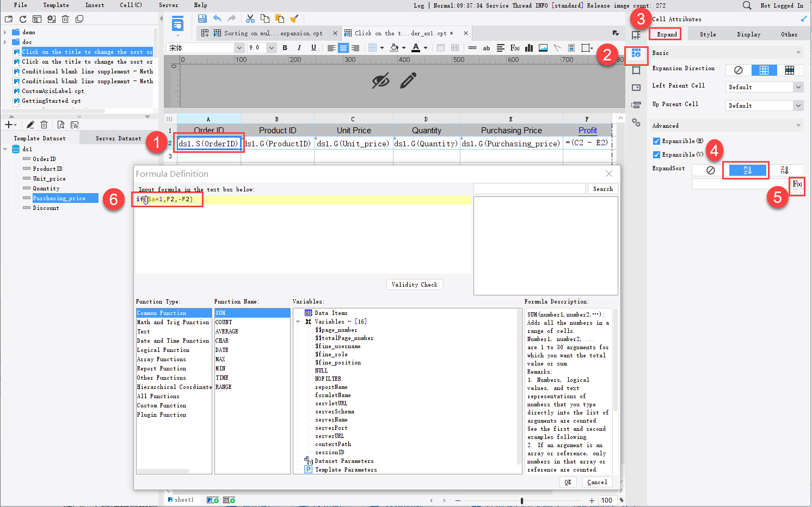Insert a formula via the toolbar F(x) icon
Viewport: 812px width, 507px height.
pyautogui.click(x=514, y=48)
